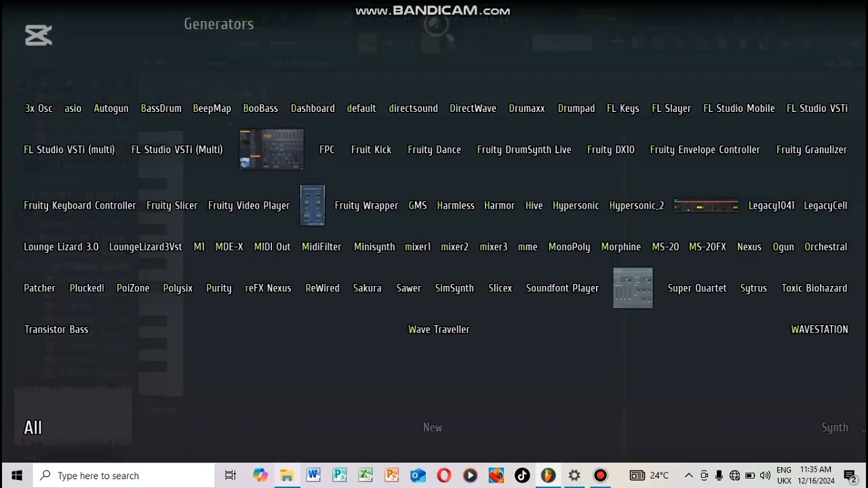Image resolution: width=868 pixels, height=488 pixels.
Task: Pick the BooBass generator
Action: 260,108
